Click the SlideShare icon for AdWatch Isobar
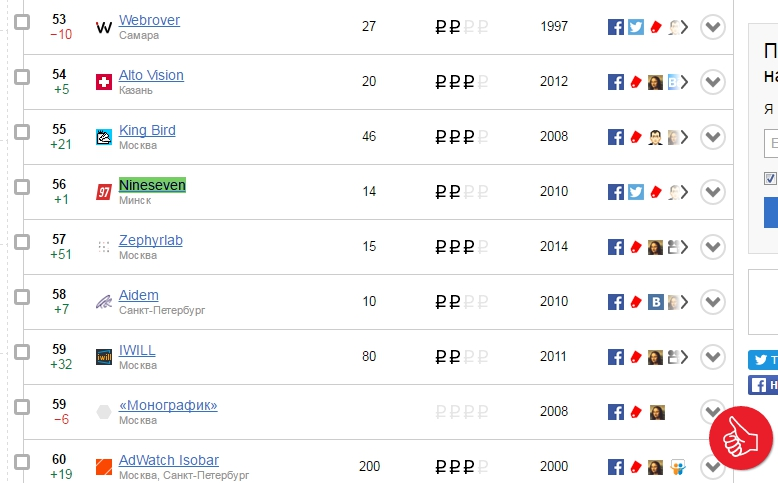 677,467
